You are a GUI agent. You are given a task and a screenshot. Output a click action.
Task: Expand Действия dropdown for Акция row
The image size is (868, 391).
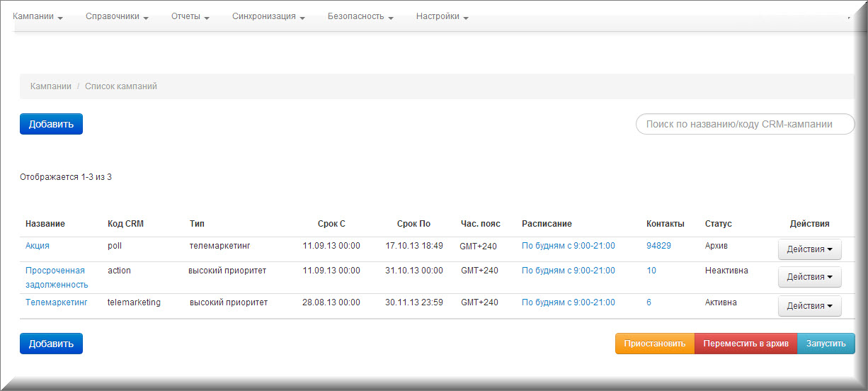809,249
